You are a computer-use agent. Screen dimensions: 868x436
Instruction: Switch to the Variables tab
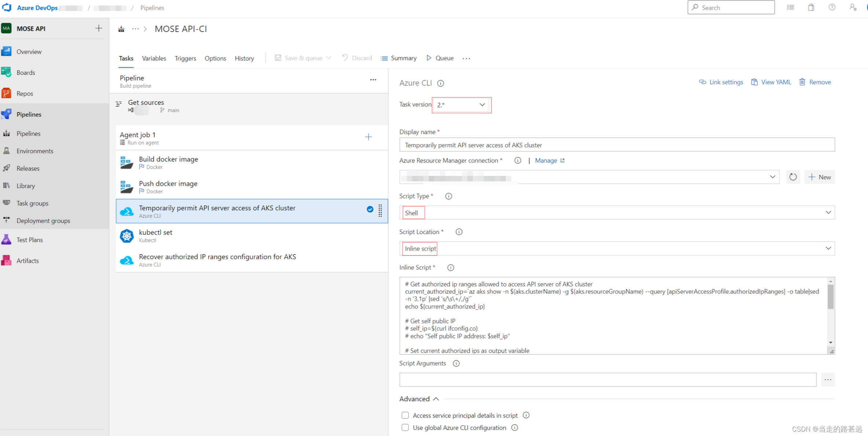(x=154, y=58)
